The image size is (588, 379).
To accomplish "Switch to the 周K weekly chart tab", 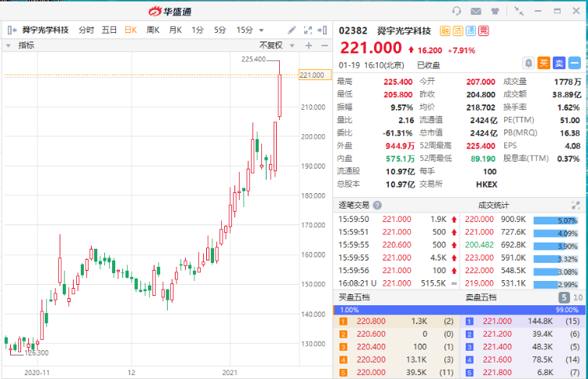I will click(x=152, y=30).
